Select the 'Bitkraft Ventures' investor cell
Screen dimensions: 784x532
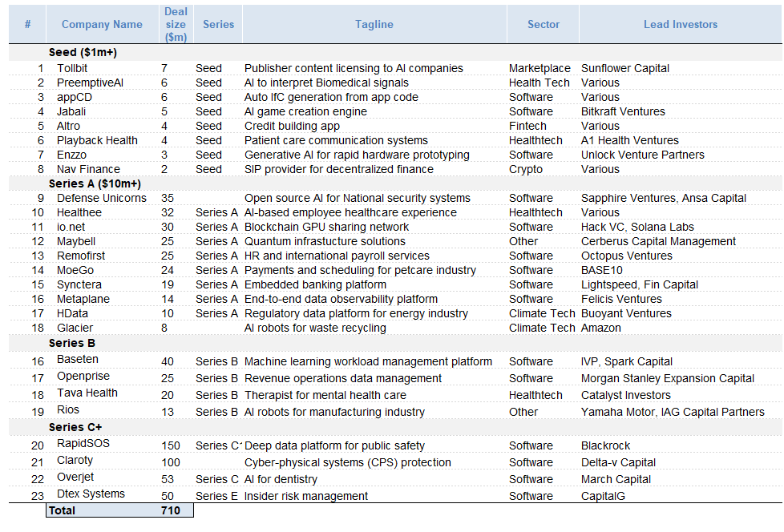[623, 112]
